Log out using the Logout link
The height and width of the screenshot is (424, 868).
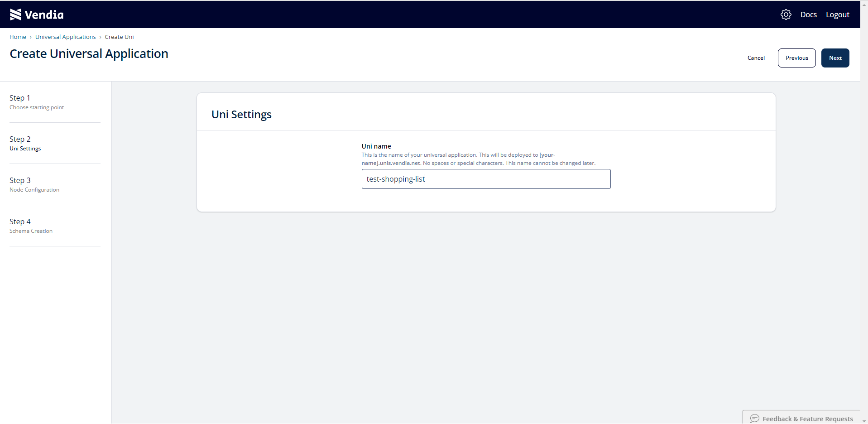pos(837,14)
